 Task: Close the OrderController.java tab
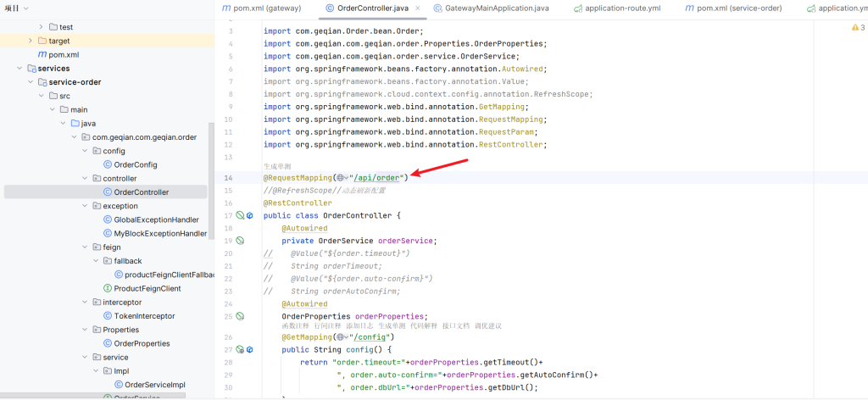tap(416, 8)
